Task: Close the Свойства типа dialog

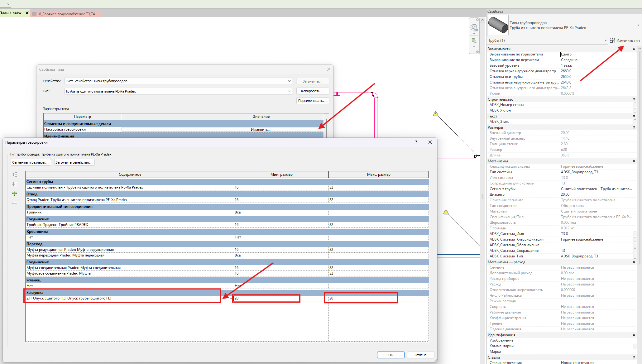Action: [x=329, y=69]
